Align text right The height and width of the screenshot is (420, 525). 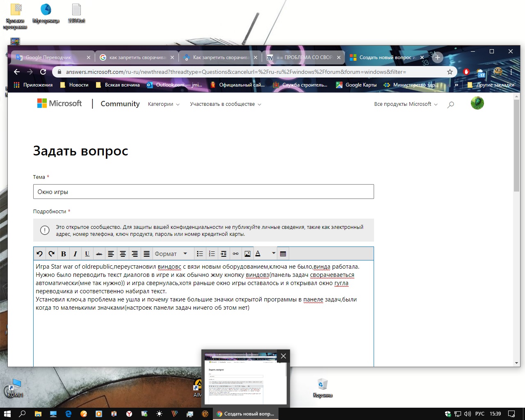click(x=135, y=254)
